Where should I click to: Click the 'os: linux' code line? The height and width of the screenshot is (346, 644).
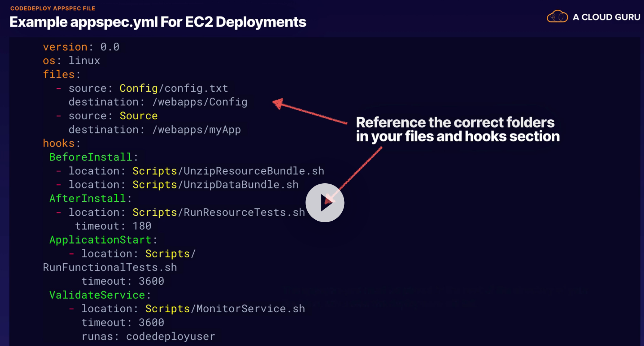tap(71, 61)
